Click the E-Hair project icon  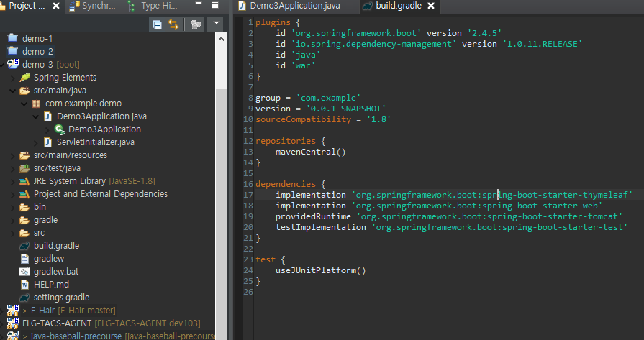13,311
